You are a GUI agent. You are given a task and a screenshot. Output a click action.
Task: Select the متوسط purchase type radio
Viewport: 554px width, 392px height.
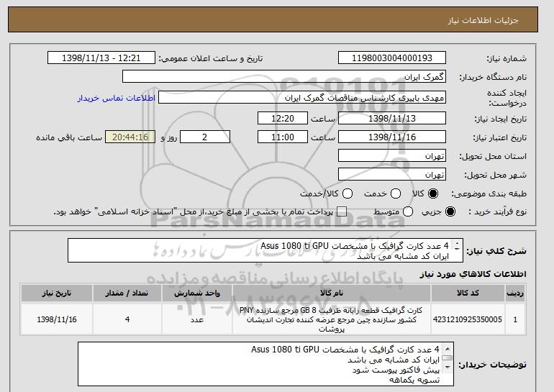408,211
